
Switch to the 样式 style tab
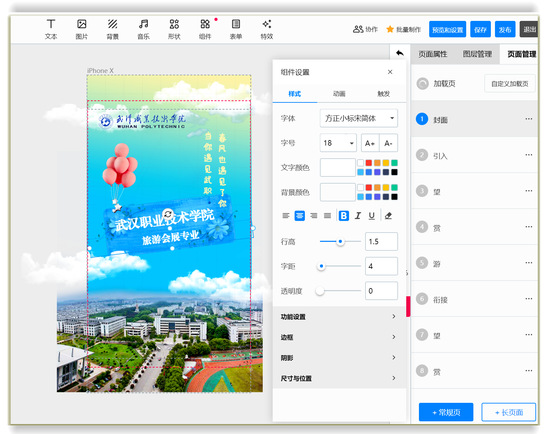[294, 94]
